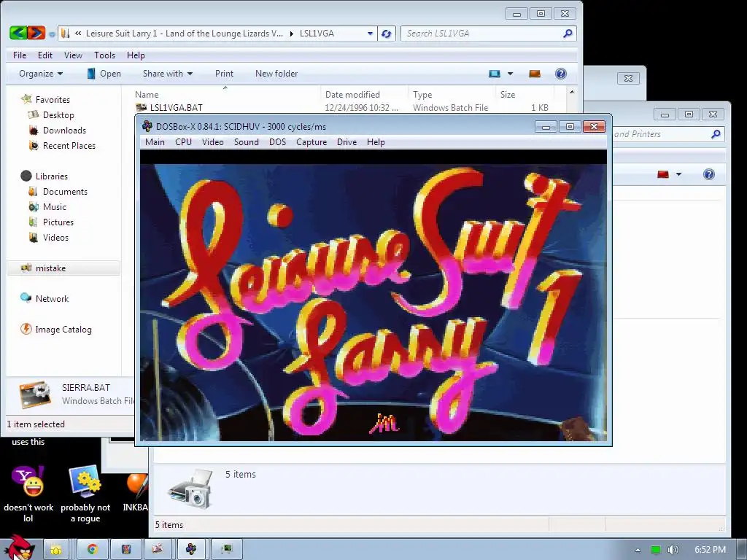The height and width of the screenshot is (560, 747).
Task: Click the Open toolbar button
Action: (x=104, y=74)
